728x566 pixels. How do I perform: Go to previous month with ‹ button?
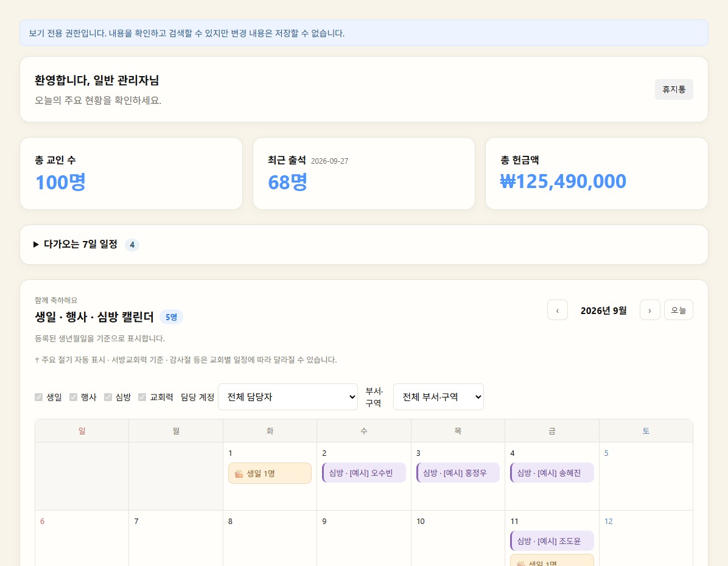click(557, 310)
